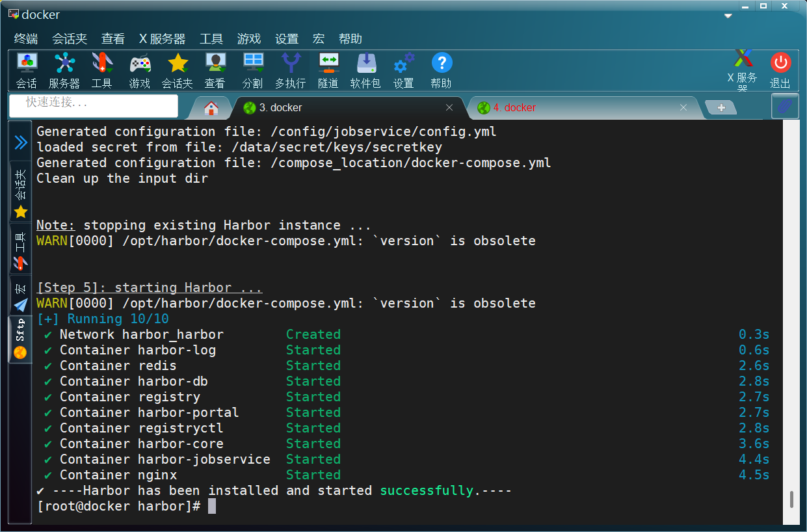807x532 pixels.
Task: Open the 终端 (Terminal) menu
Action: [x=26, y=39]
